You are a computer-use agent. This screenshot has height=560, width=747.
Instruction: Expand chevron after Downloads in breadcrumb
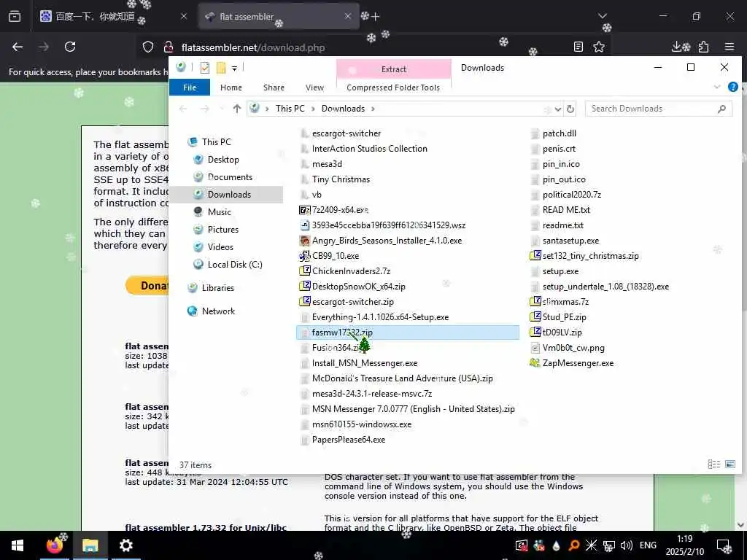[373, 109]
